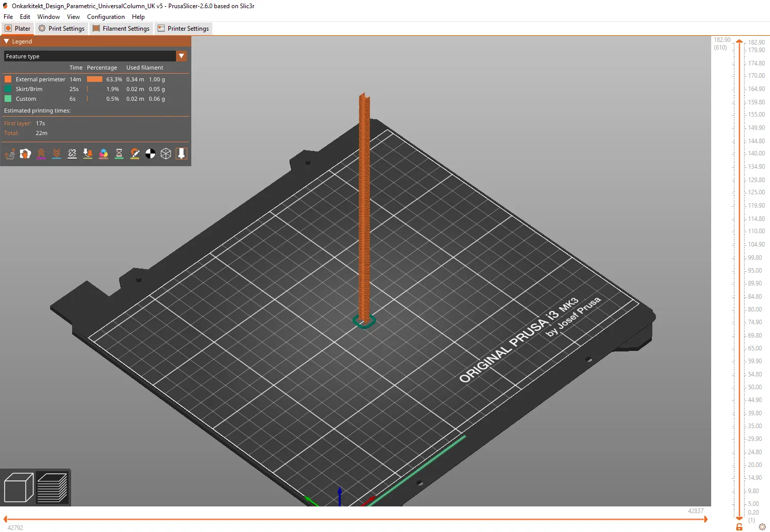Click the External perimeter orange color swatch
The image size is (770, 532).
[x=8, y=79]
